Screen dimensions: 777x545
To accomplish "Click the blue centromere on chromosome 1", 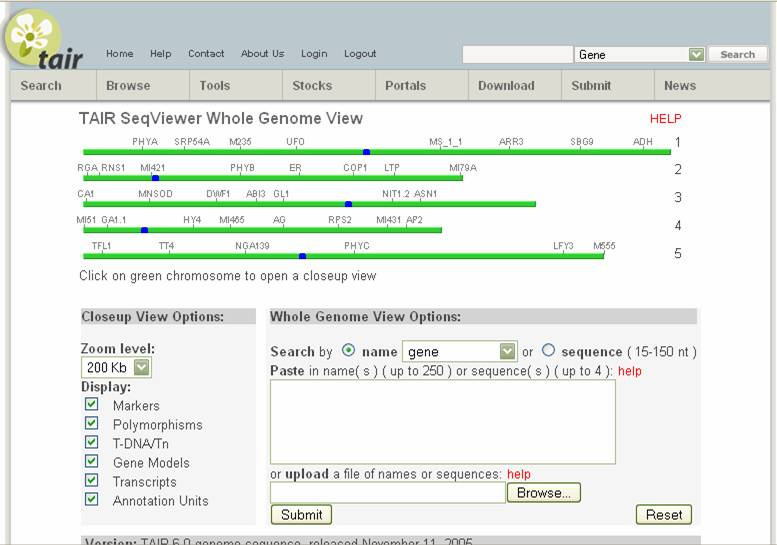I will pos(366,152).
